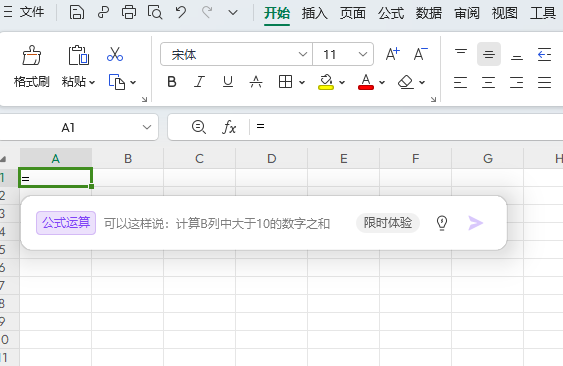Switch to the 页面 tab
Viewport: 563px width, 366px height.
click(x=353, y=14)
